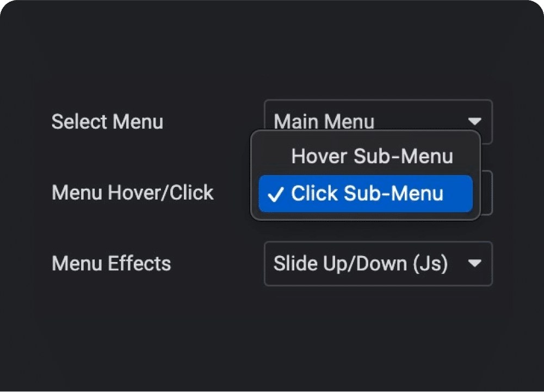The image size is (544, 392).
Task: Expand the Slide Up/Down (Js) combo box
Action: tap(378, 263)
